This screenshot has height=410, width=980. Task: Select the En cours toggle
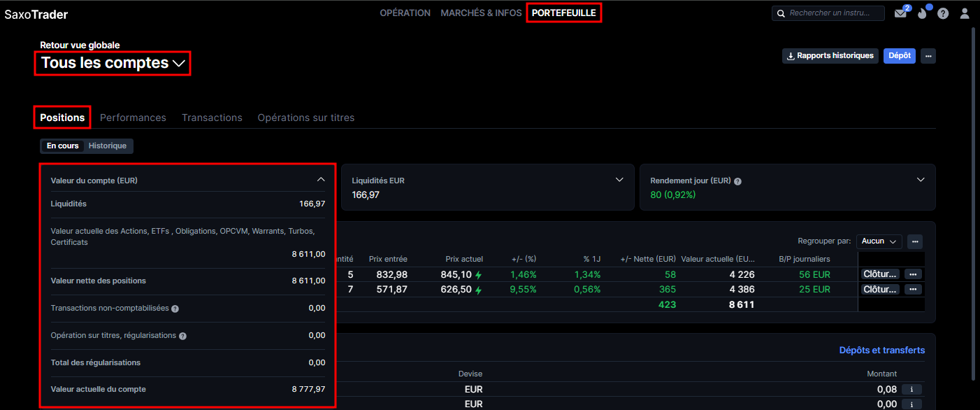(63, 146)
